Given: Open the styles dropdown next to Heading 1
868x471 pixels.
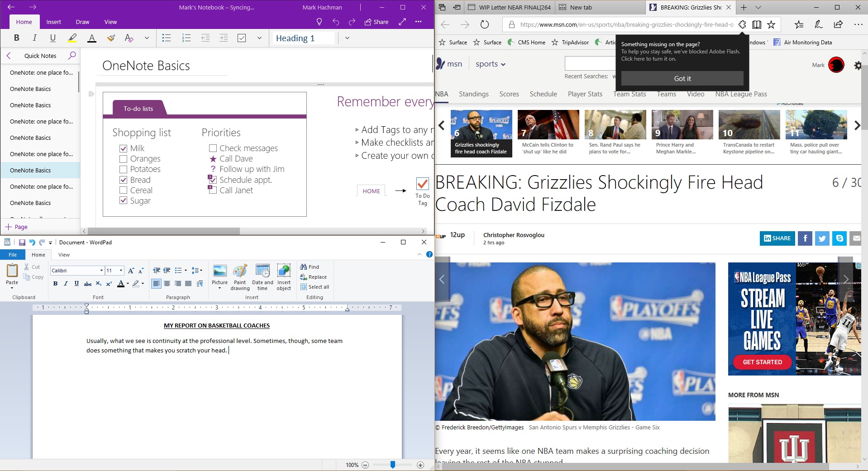Looking at the screenshot, I should coord(347,38).
